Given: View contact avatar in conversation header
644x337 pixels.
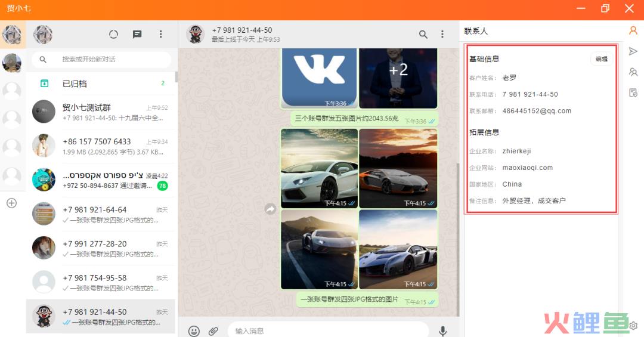Looking at the screenshot, I should (x=196, y=34).
